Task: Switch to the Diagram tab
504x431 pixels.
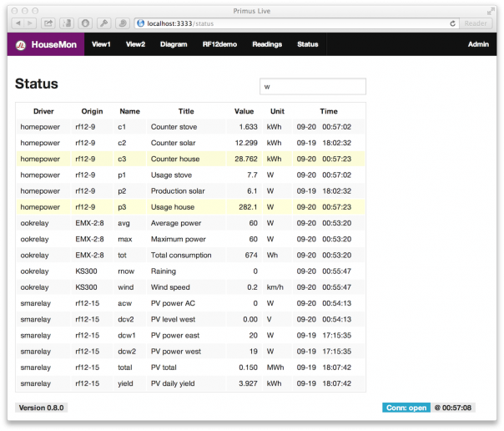Action: [174, 44]
